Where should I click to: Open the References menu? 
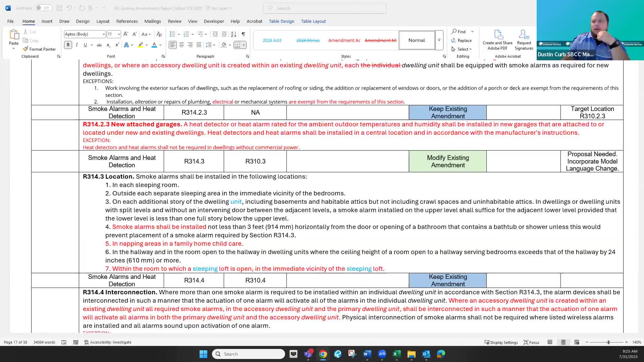pos(127,21)
